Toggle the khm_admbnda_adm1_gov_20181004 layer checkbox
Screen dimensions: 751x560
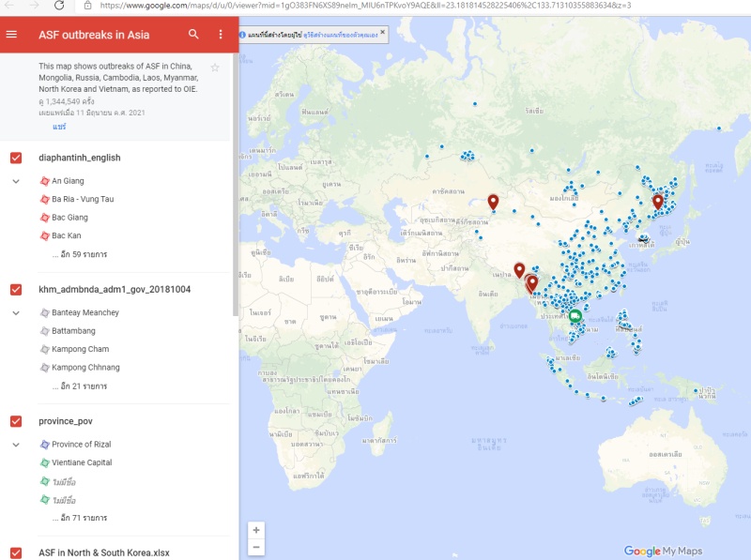(16, 289)
